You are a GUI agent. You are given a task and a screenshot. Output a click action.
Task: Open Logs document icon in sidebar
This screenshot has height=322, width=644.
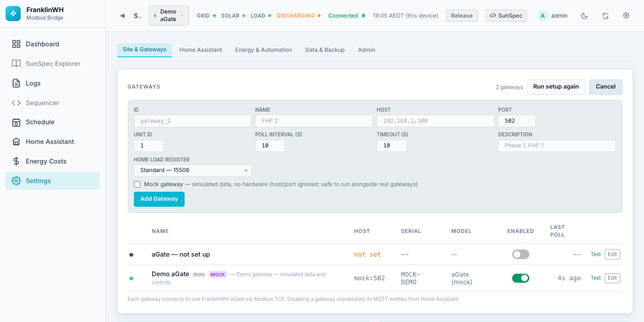coord(16,84)
